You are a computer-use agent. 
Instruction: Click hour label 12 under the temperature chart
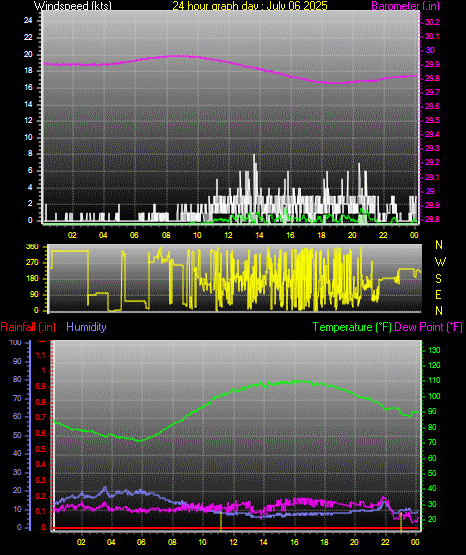233,543
